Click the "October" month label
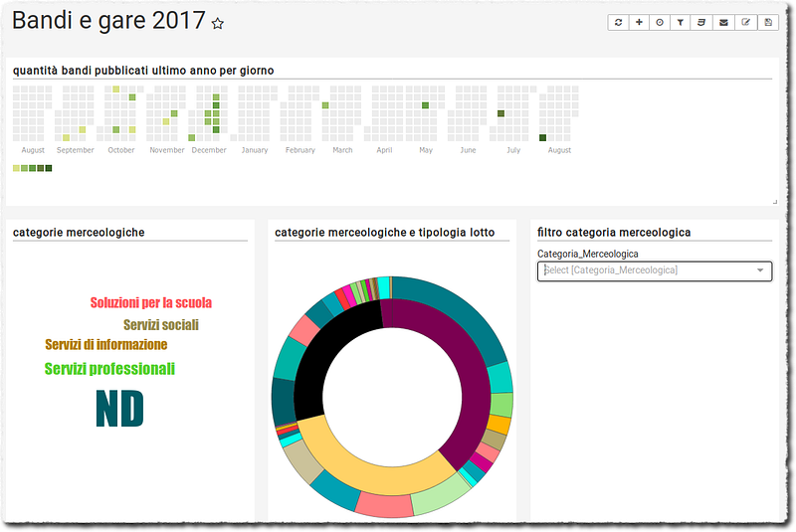Image resolution: width=796 pixels, height=532 pixels. point(121,150)
